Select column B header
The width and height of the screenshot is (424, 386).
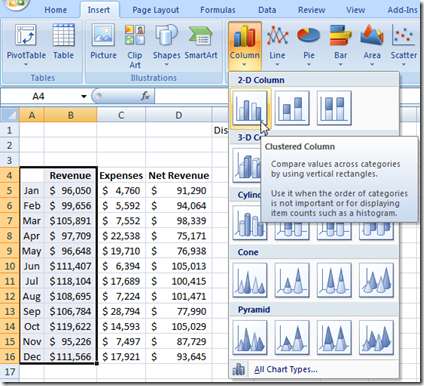click(70, 115)
